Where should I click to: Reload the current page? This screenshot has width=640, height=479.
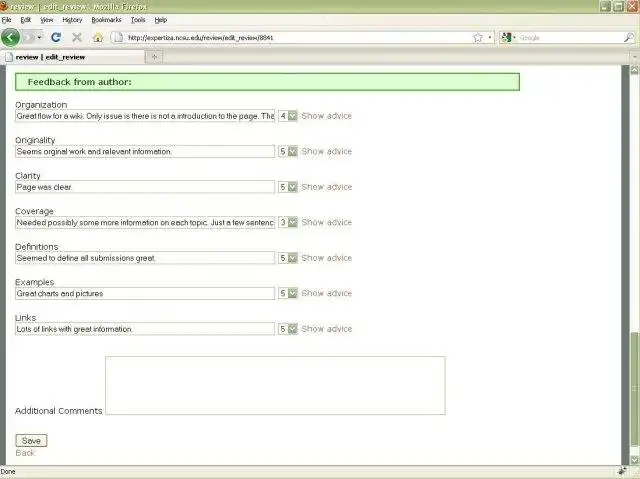coord(56,38)
